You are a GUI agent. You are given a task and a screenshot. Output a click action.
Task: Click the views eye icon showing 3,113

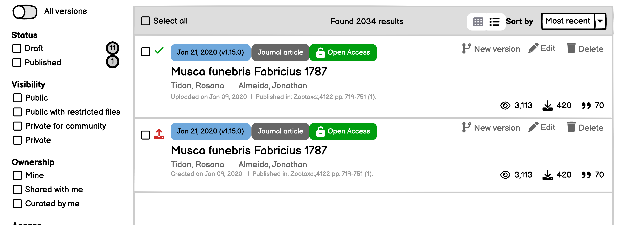click(506, 105)
